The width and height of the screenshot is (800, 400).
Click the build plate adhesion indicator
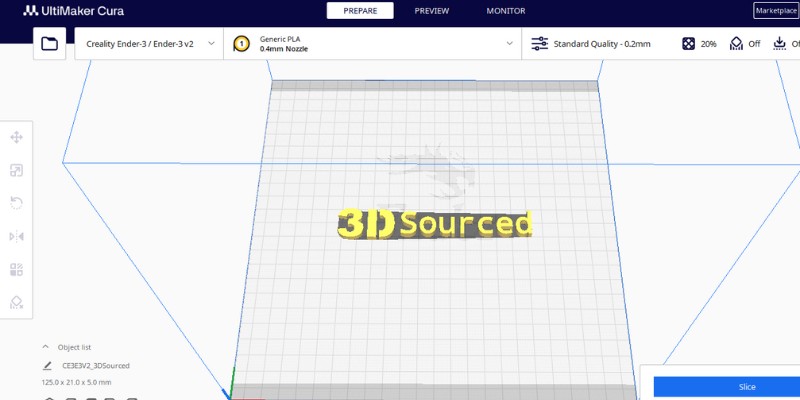(786, 44)
